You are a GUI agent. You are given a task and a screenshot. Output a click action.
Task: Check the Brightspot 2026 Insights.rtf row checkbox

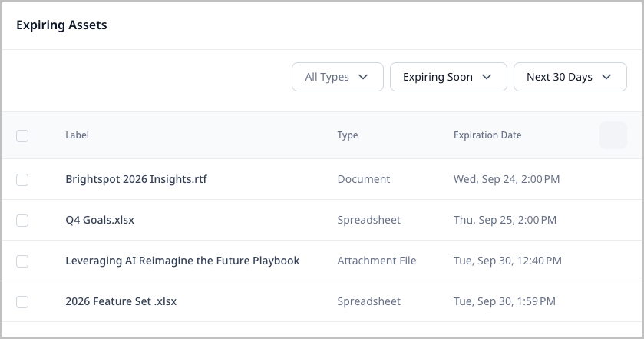coord(22,179)
